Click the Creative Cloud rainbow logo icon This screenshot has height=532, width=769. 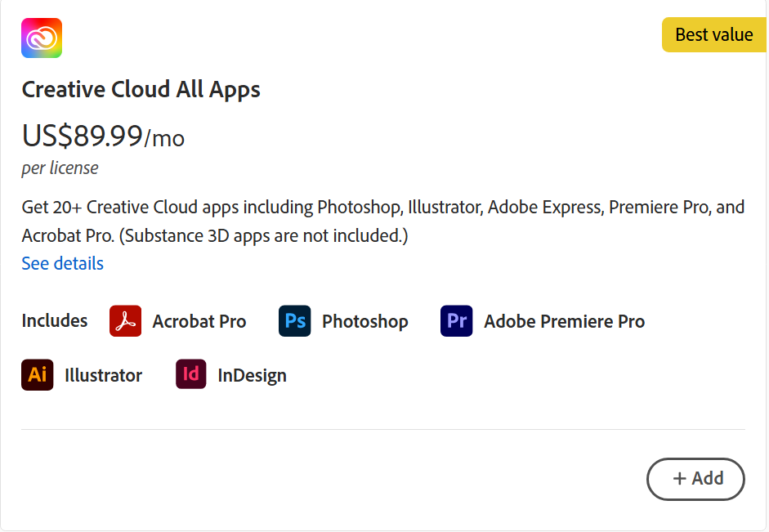click(x=42, y=38)
